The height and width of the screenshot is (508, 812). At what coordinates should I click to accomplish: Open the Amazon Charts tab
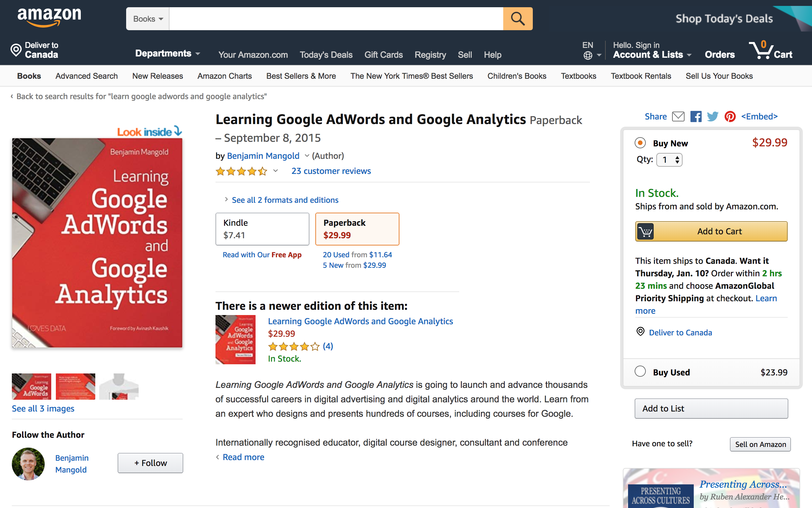point(224,76)
